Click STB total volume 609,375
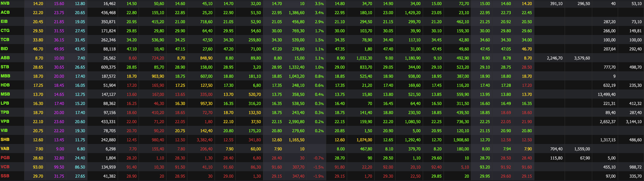 [108, 67]
